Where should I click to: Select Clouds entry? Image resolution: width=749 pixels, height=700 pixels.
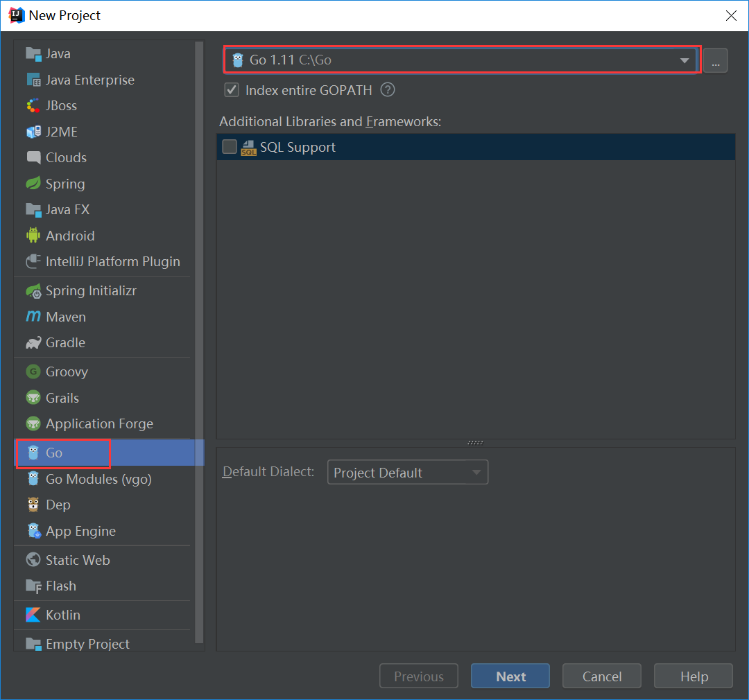104,157
